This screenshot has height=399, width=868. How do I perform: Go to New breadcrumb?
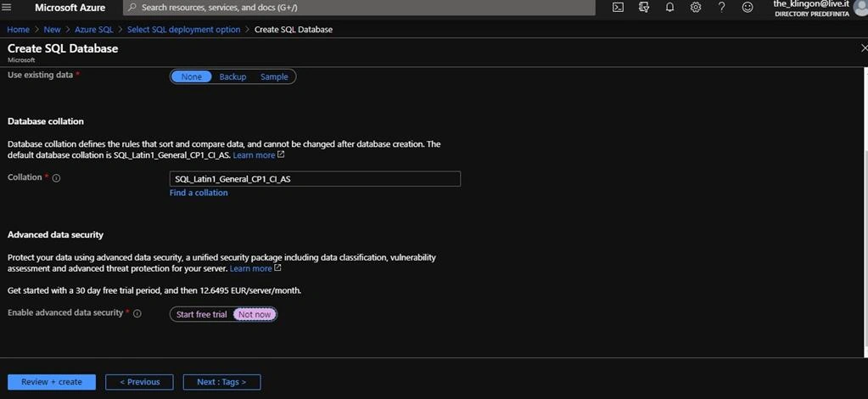tap(52, 30)
